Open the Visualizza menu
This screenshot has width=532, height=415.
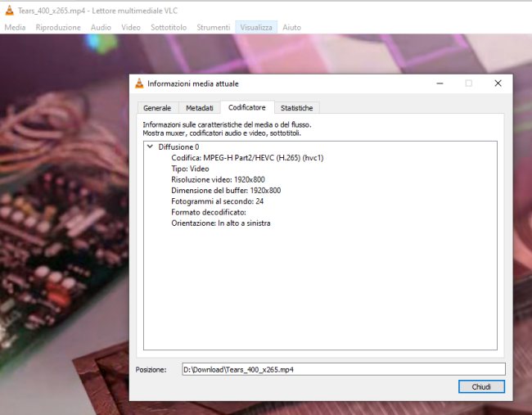(x=256, y=28)
